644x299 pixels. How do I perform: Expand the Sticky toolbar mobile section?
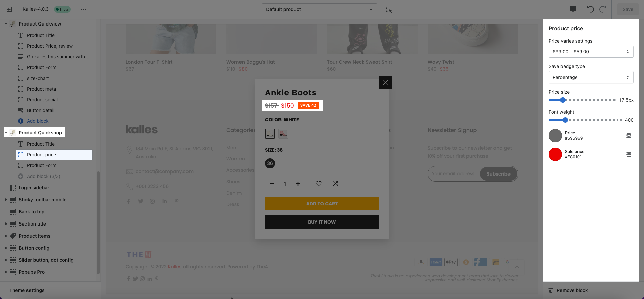6,200
